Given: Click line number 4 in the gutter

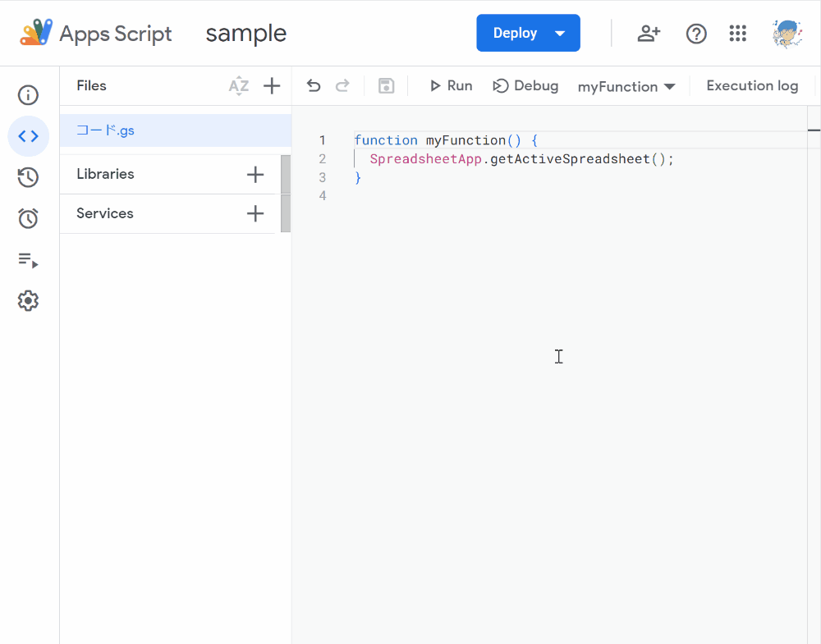Looking at the screenshot, I should [x=323, y=195].
